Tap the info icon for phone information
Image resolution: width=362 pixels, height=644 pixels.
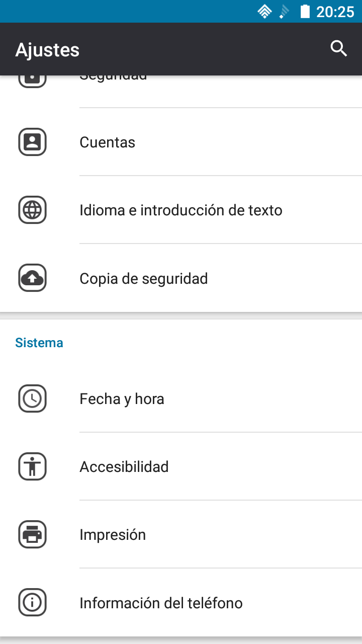(33, 602)
